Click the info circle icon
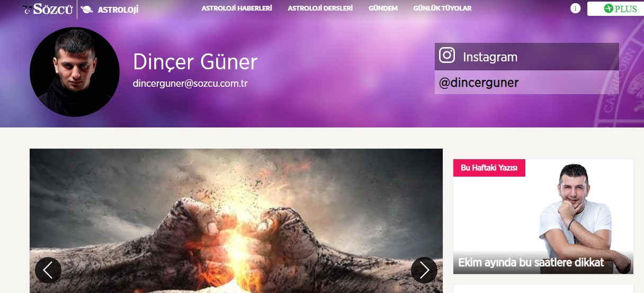Screen dimensions: 644x293 click(575, 8)
